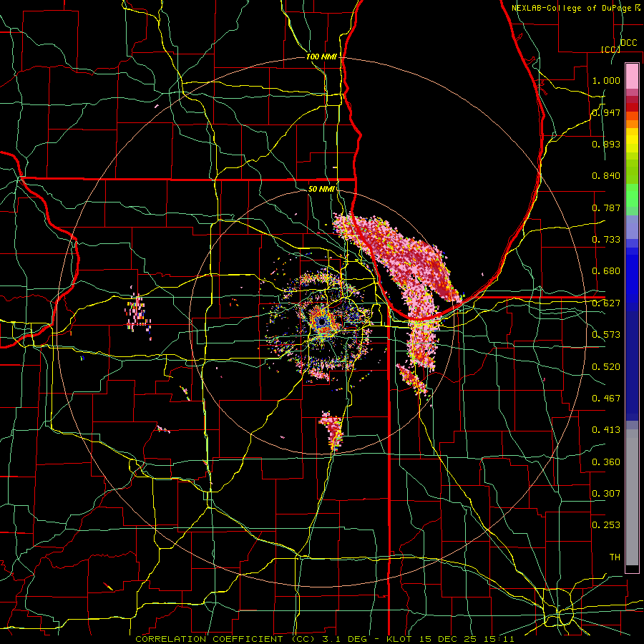The width and height of the screenshot is (644, 644).
Task: Pick the light pink color bar segment
Action: pyautogui.click(x=632, y=76)
